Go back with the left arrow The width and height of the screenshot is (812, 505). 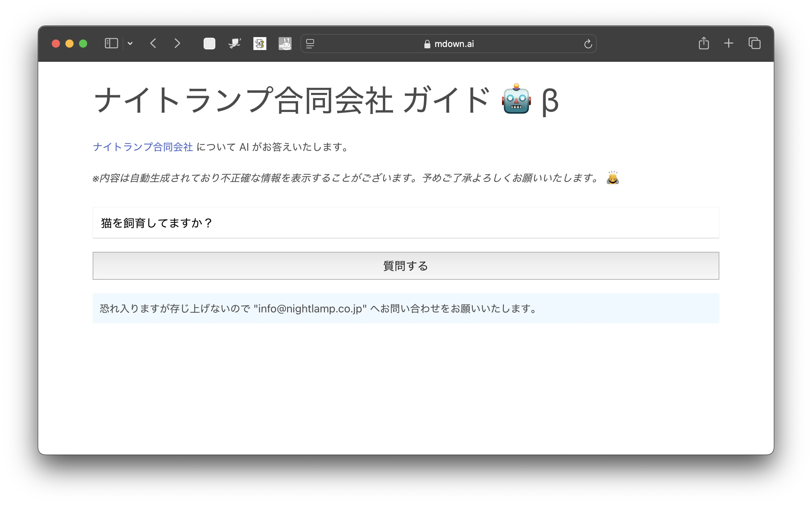[153, 44]
